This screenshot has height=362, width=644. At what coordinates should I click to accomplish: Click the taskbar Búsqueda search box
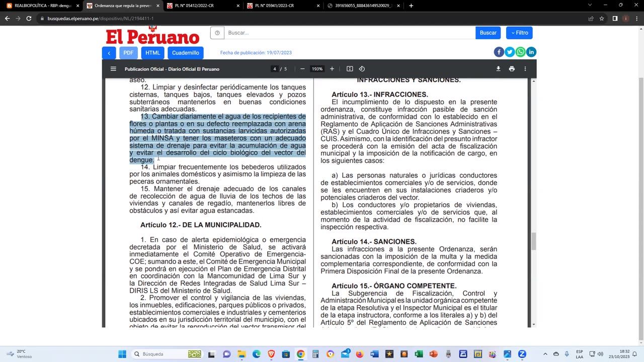coord(167,354)
